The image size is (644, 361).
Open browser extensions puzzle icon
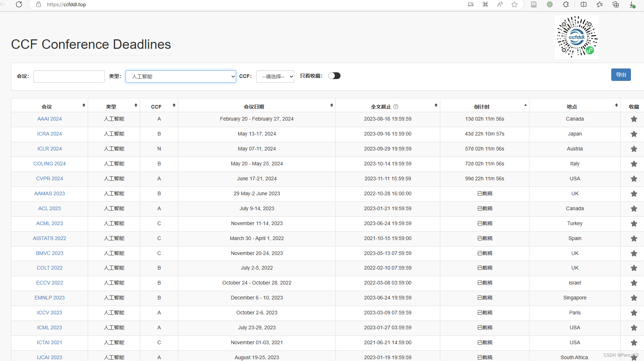point(566,4)
